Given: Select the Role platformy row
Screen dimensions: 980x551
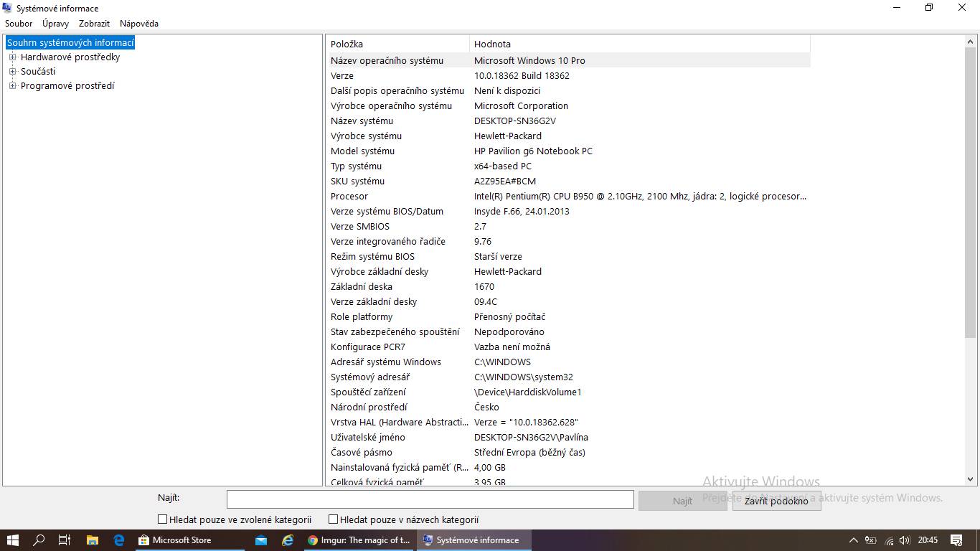Looking at the screenshot, I should point(569,317).
